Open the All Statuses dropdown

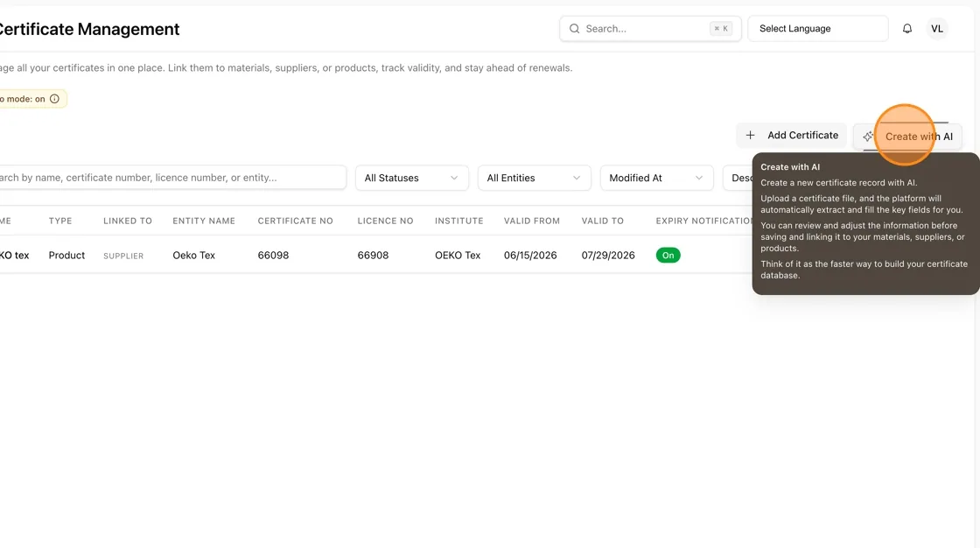click(x=412, y=178)
